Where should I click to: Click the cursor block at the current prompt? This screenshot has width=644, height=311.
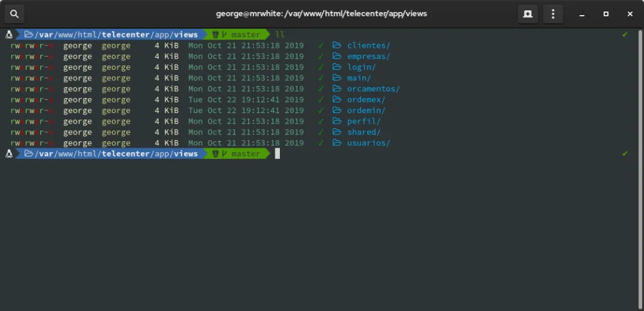point(277,154)
